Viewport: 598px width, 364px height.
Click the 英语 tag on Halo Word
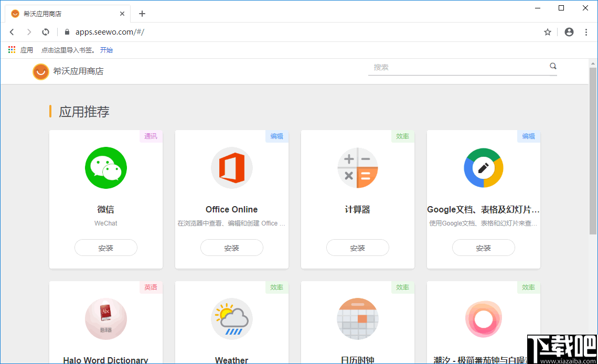151,287
